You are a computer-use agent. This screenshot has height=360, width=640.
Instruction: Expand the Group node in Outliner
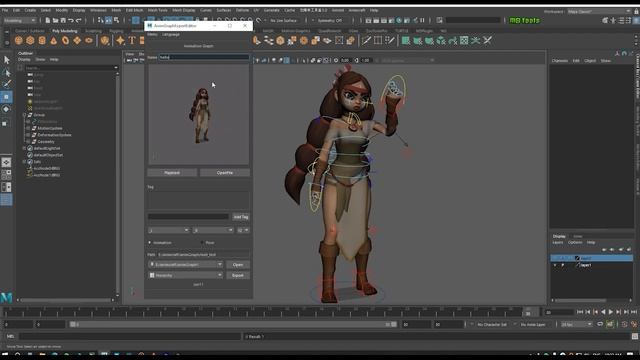[24, 115]
